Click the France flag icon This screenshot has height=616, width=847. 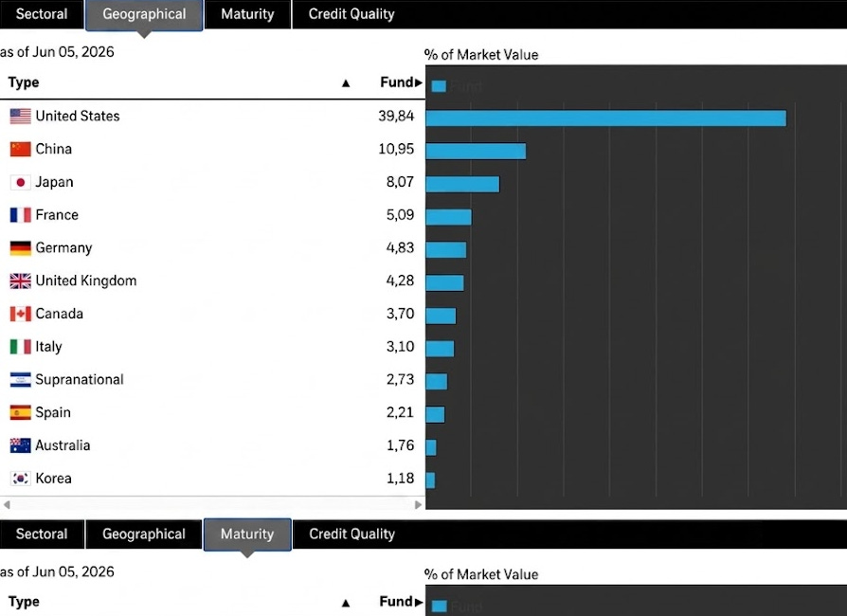point(21,215)
